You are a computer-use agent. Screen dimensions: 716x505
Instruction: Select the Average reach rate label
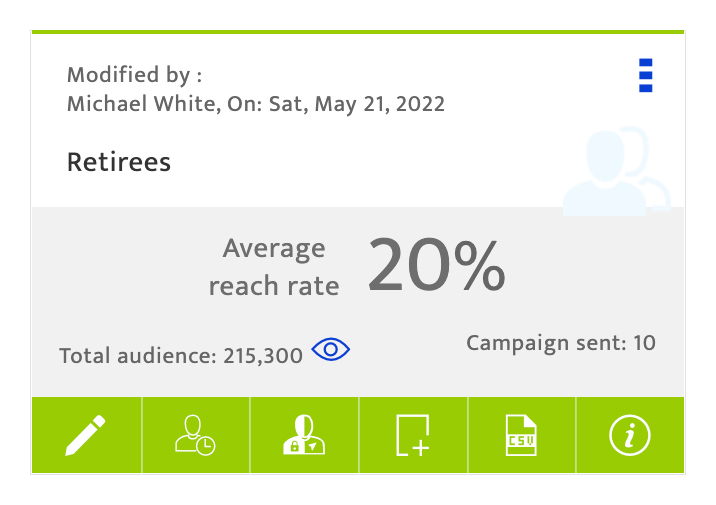click(274, 267)
